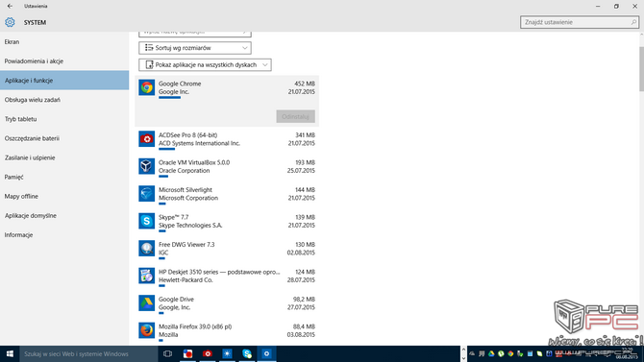Screen dimensions: 644x362
Task: Open the Sortuj wg rozmiarów dropdown
Action: (195, 48)
